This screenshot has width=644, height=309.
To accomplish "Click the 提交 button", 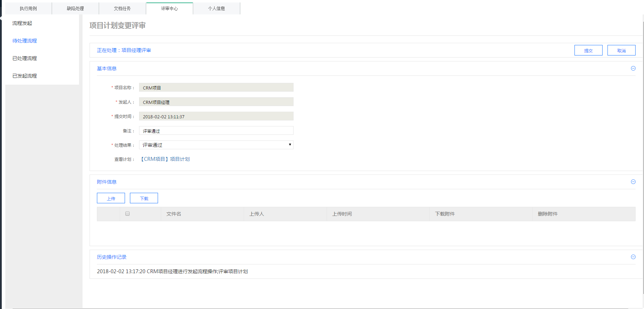I will click(588, 51).
